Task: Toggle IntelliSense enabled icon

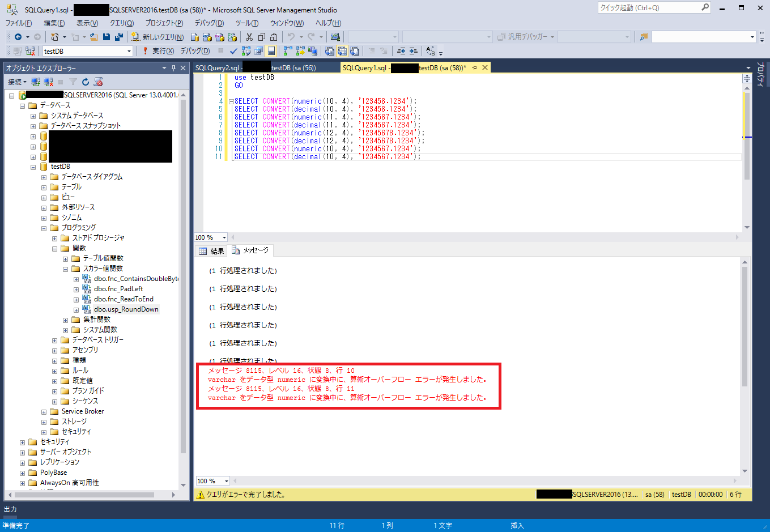Action: point(271,51)
